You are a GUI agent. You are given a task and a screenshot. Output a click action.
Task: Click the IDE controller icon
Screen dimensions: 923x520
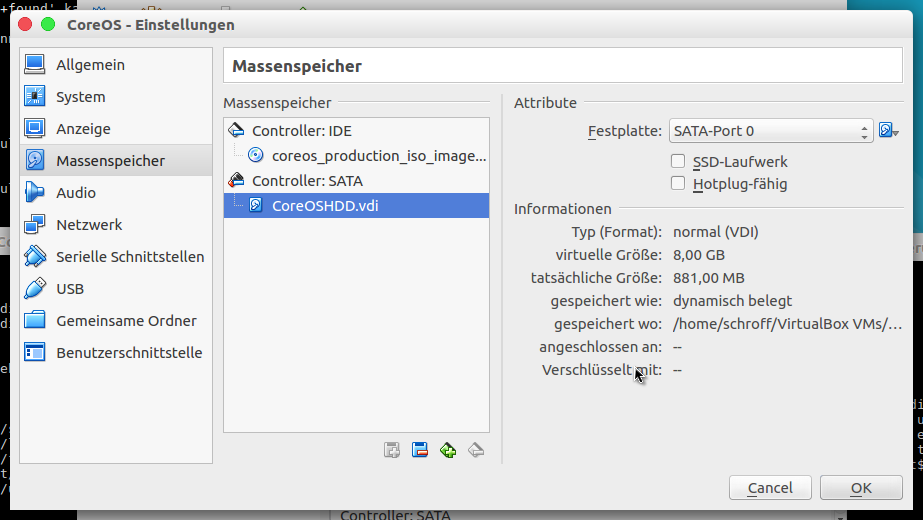point(236,130)
